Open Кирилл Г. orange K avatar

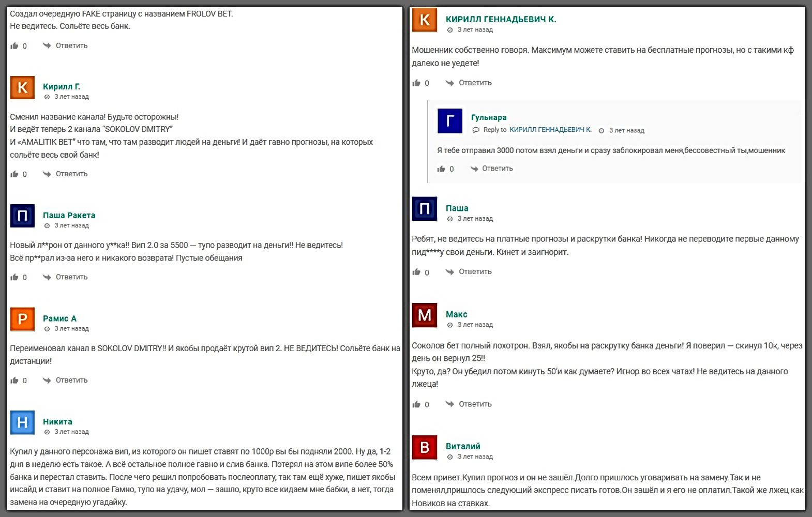point(22,87)
